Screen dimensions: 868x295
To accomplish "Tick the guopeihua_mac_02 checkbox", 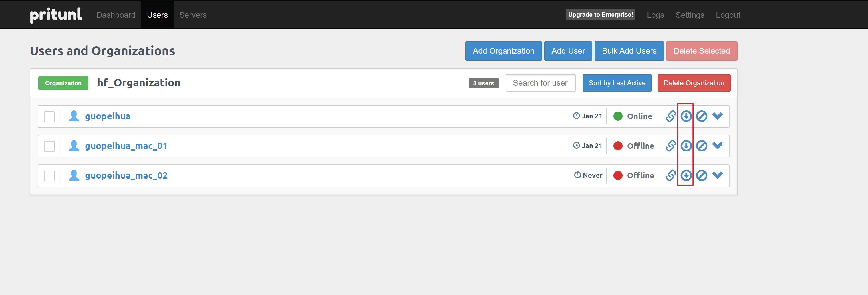I will [49, 176].
